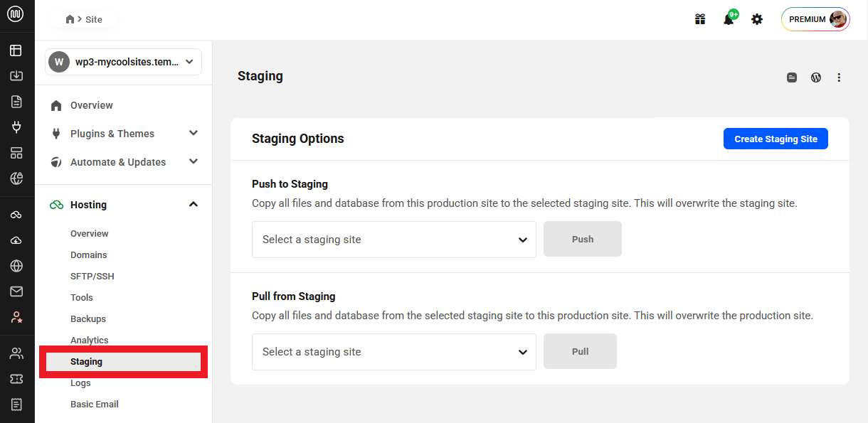This screenshot has height=423, width=868.
Task: Open Logs under Hosting
Action: pos(80,383)
